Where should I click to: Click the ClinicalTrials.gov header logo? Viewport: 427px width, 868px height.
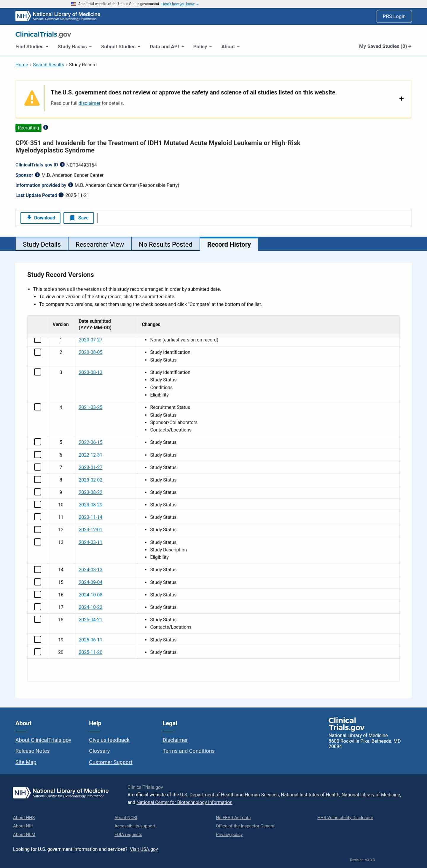43,34
